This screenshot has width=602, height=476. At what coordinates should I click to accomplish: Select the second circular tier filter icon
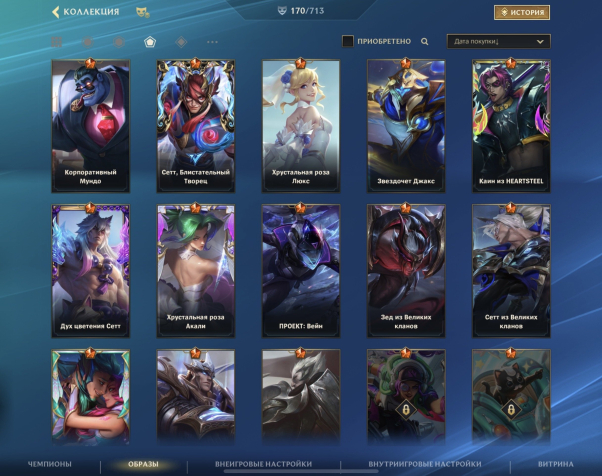119,42
